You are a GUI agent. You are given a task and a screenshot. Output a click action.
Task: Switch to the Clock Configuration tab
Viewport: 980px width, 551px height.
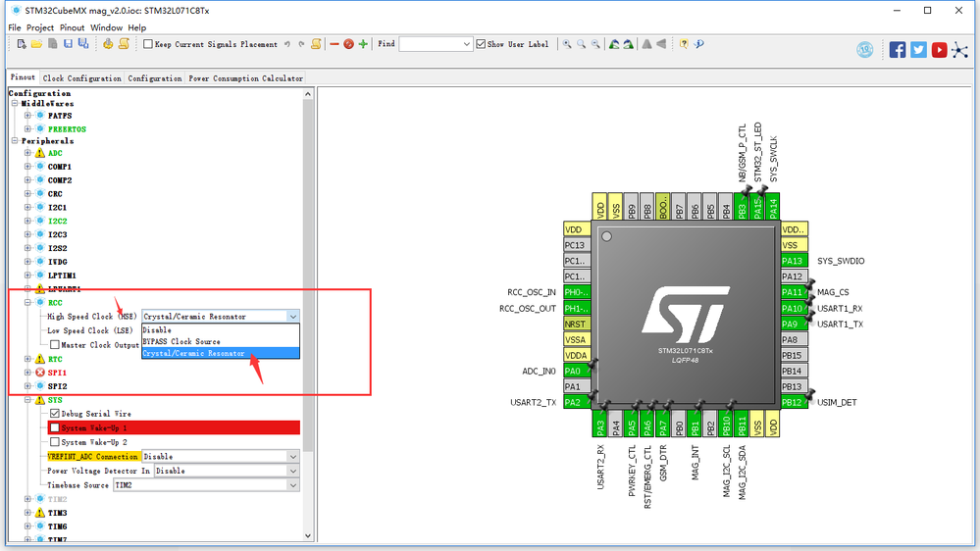(x=81, y=78)
